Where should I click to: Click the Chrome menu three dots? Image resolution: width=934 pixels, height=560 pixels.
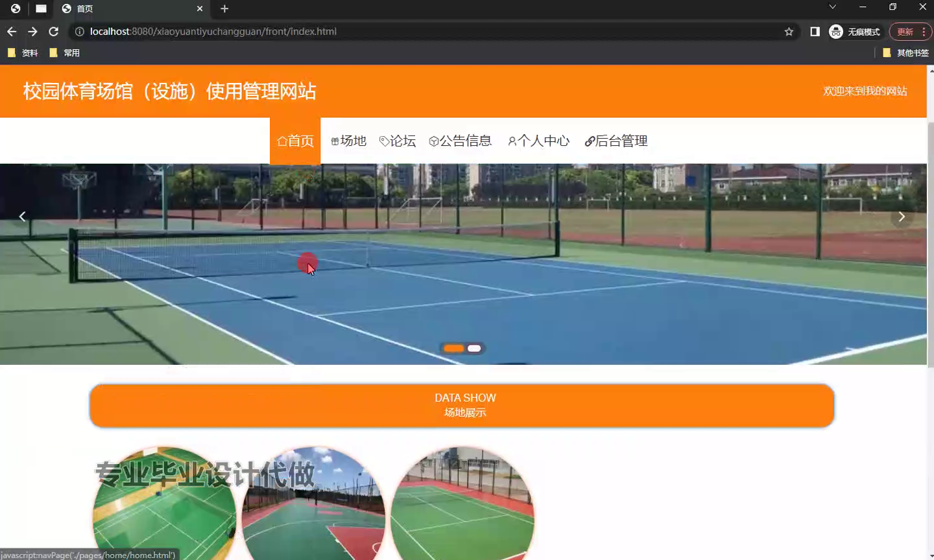[x=924, y=31]
